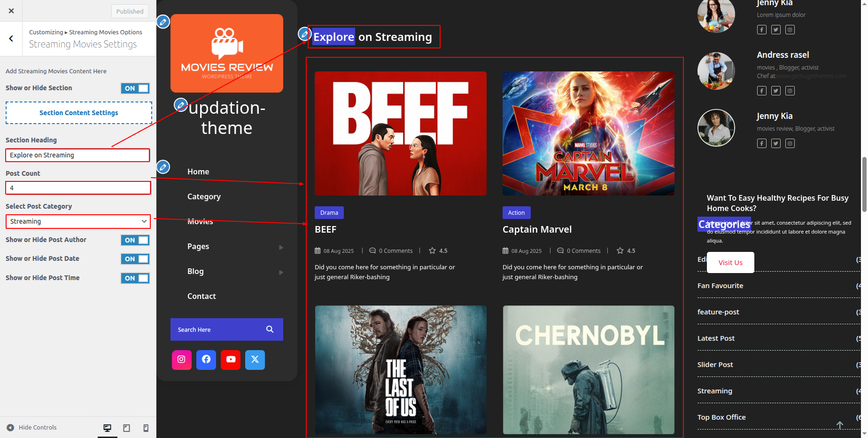Toggle the Show or Hide Section switch
868x438 pixels.
135,88
